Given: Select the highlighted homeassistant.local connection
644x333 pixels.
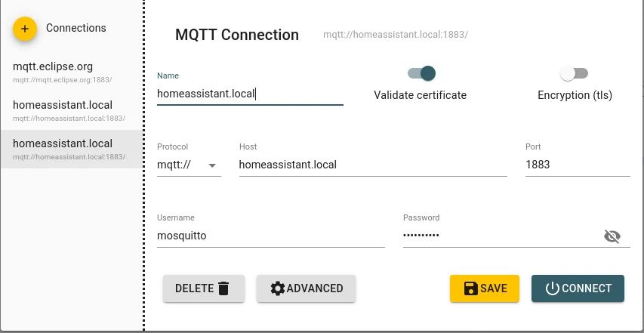Looking at the screenshot, I should click(72, 149).
